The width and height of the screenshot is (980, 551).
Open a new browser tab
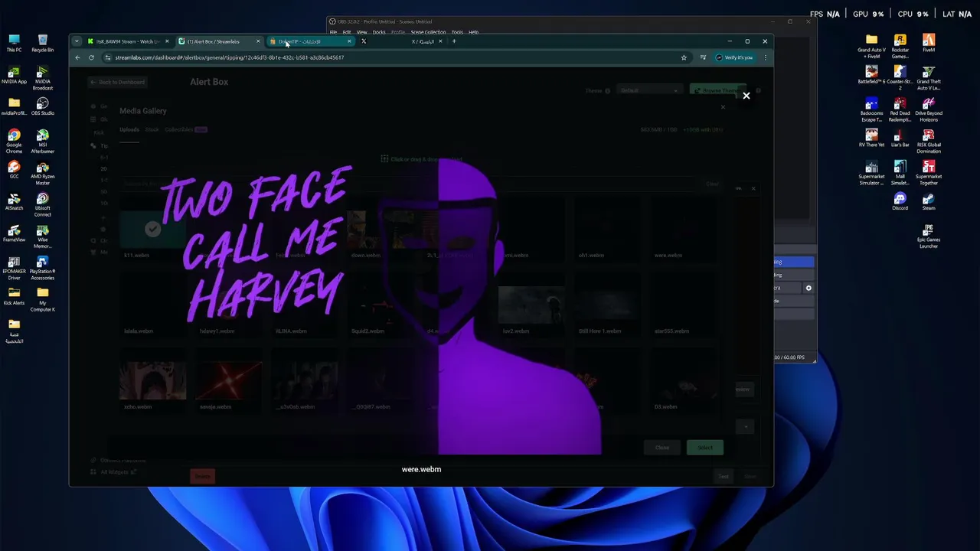tap(454, 41)
